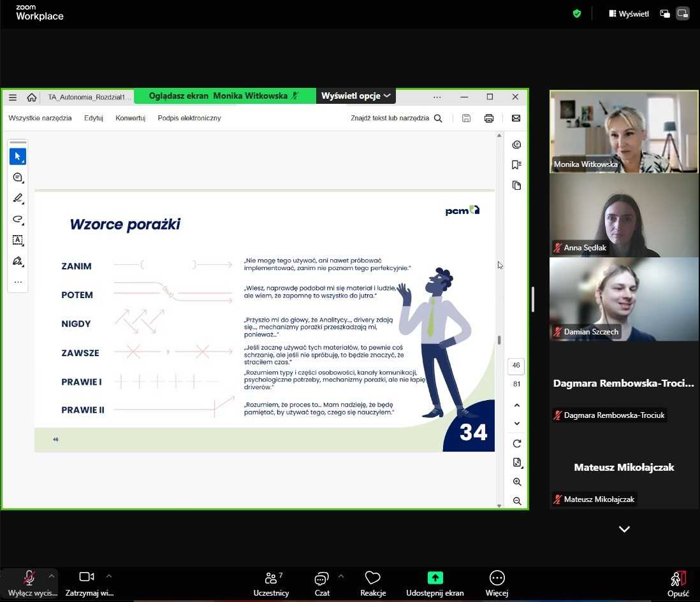This screenshot has width=700, height=602.
Task: Open the Uczestnicy participants list
Action: click(271, 578)
